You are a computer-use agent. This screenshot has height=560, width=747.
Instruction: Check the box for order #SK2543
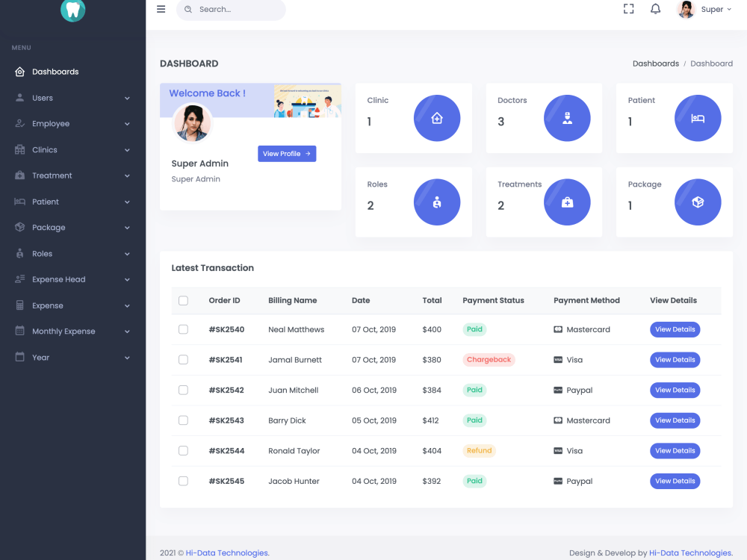click(184, 420)
